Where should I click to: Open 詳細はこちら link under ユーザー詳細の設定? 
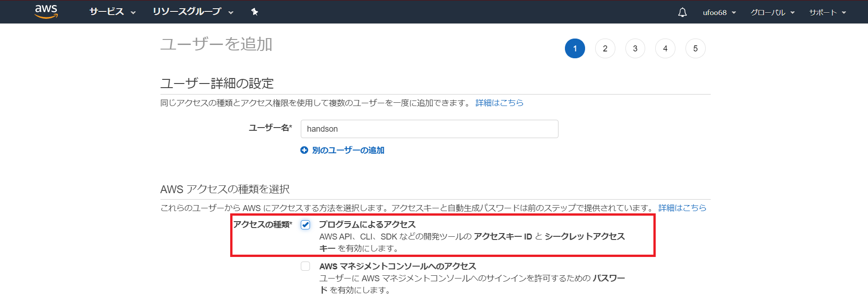(499, 103)
